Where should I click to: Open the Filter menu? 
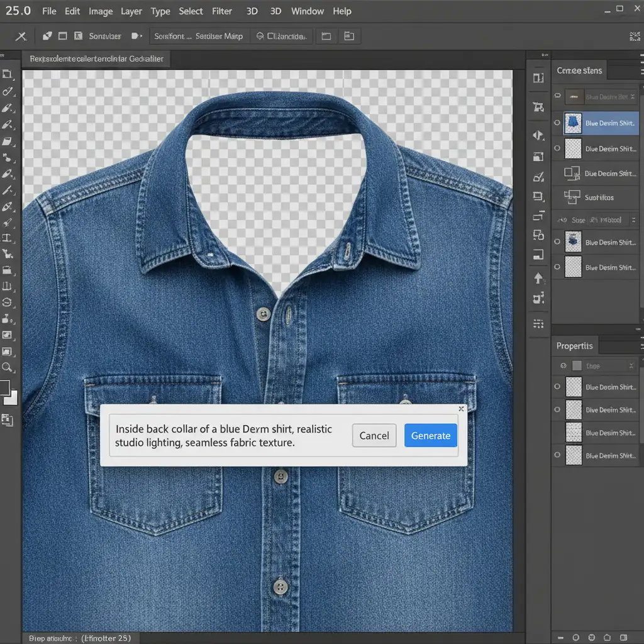tap(222, 11)
